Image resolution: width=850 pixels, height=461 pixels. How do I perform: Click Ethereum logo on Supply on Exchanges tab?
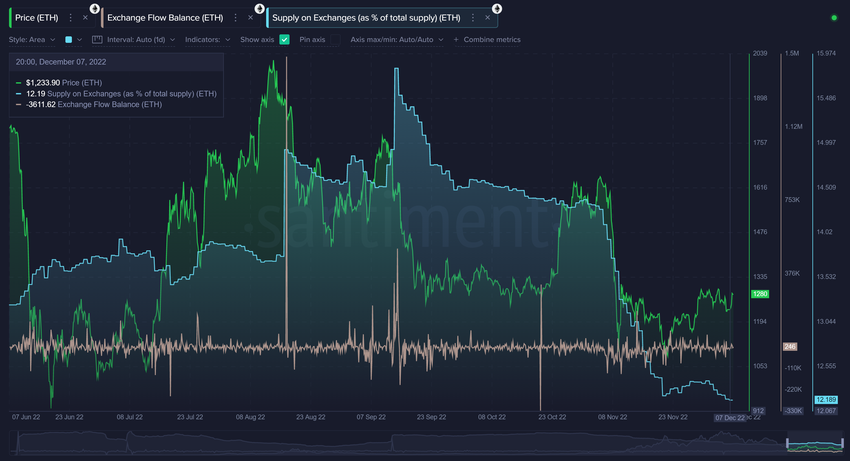[497, 9]
